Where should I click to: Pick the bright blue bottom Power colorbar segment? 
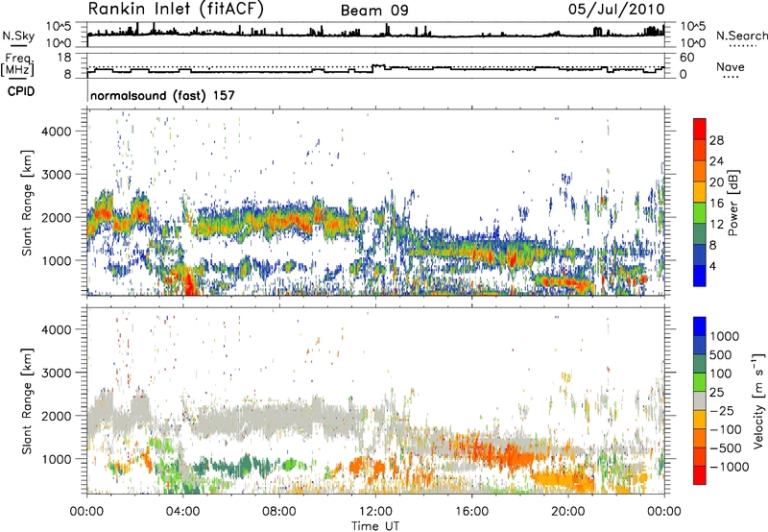[700, 276]
